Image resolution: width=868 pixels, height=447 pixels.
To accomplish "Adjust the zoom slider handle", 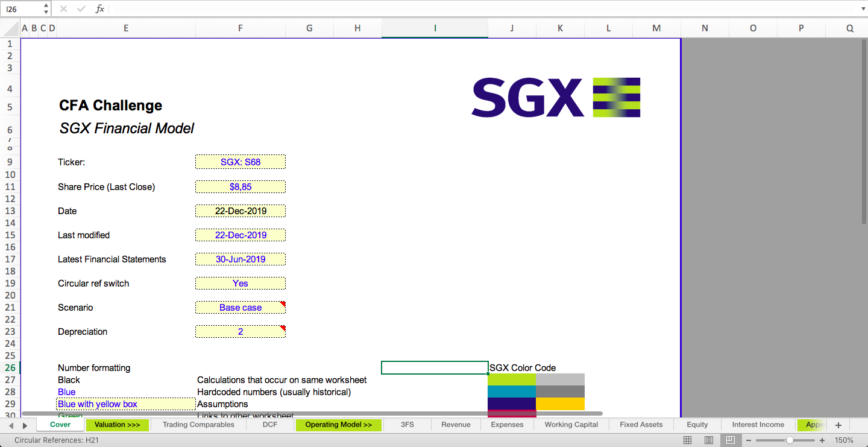I will (790, 441).
